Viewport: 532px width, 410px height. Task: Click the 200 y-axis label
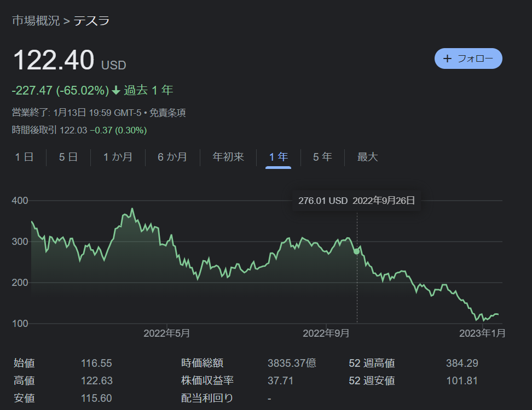click(x=20, y=283)
